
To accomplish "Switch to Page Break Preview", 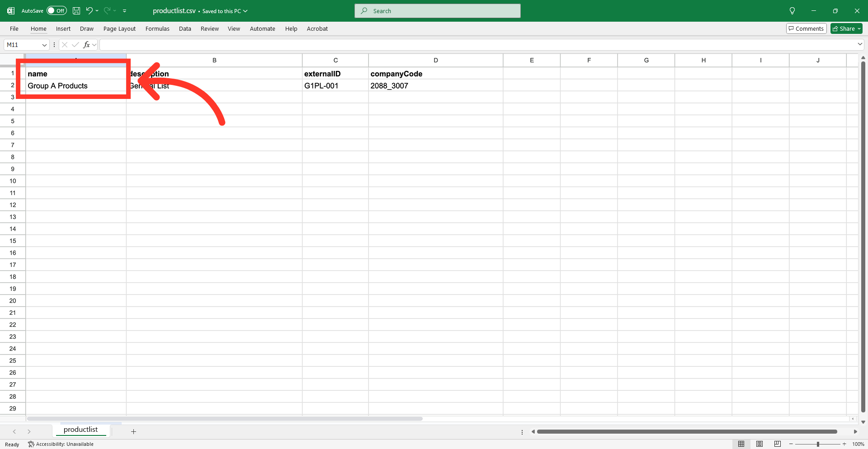I will coord(778,444).
